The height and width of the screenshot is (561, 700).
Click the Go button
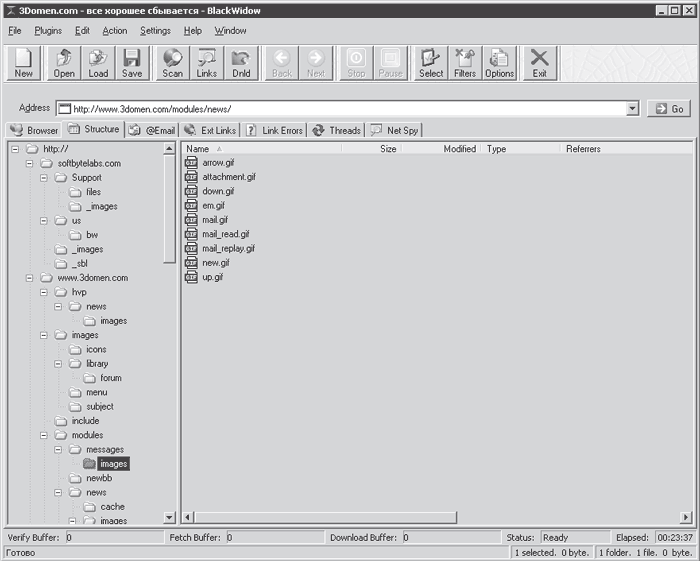pyautogui.click(x=669, y=109)
